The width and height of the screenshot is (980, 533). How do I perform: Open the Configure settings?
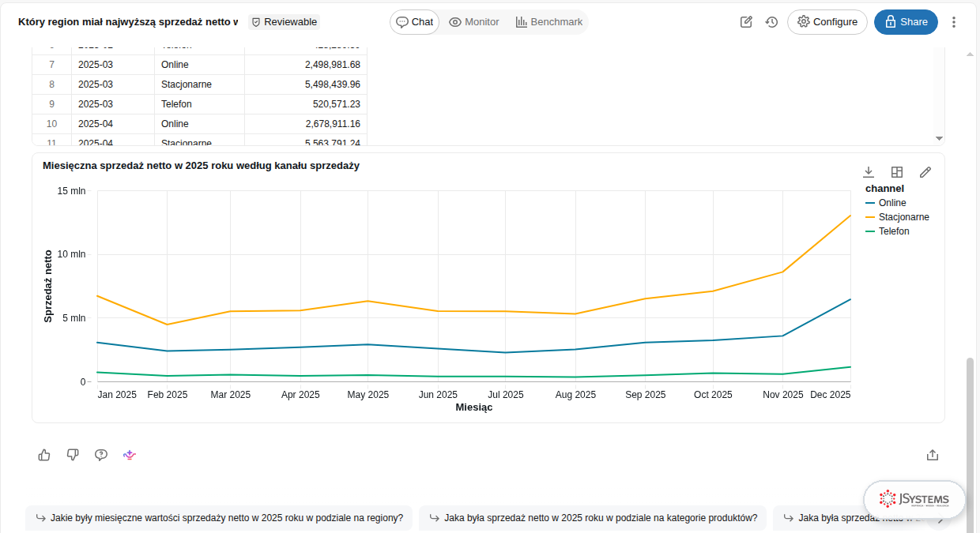(827, 22)
